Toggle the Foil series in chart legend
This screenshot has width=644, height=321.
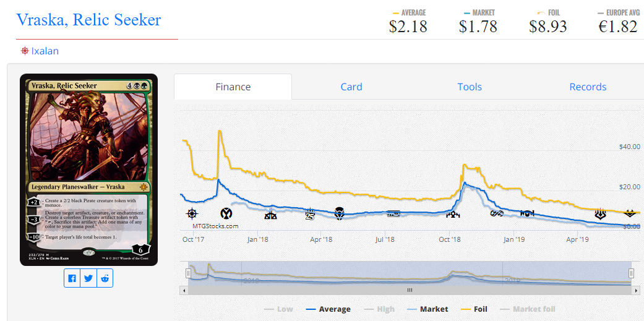coord(473,309)
